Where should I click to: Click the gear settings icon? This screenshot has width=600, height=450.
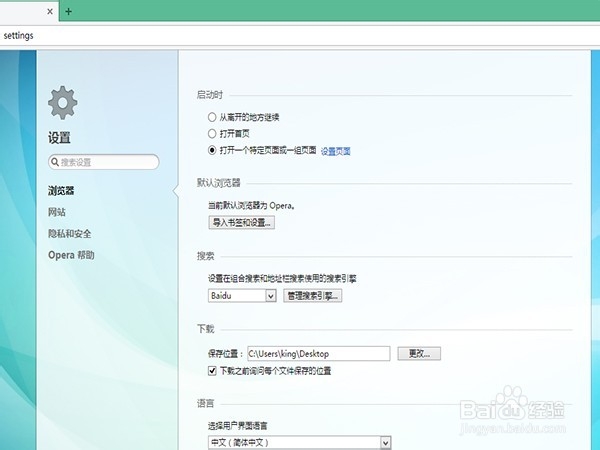tap(63, 103)
